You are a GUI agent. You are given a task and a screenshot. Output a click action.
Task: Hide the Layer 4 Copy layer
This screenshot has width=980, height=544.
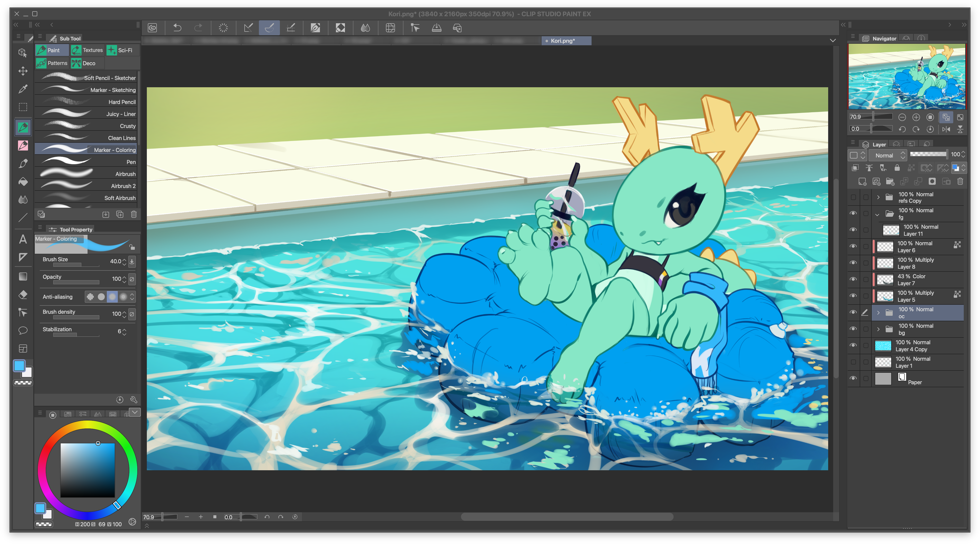pyautogui.click(x=853, y=345)
